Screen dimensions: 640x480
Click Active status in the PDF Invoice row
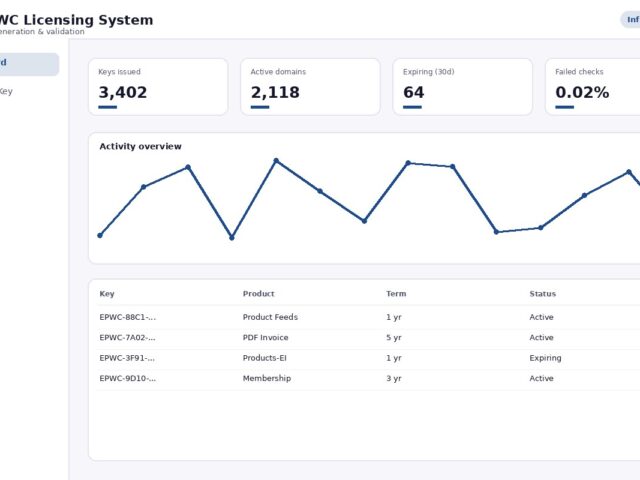click(541, 338)
